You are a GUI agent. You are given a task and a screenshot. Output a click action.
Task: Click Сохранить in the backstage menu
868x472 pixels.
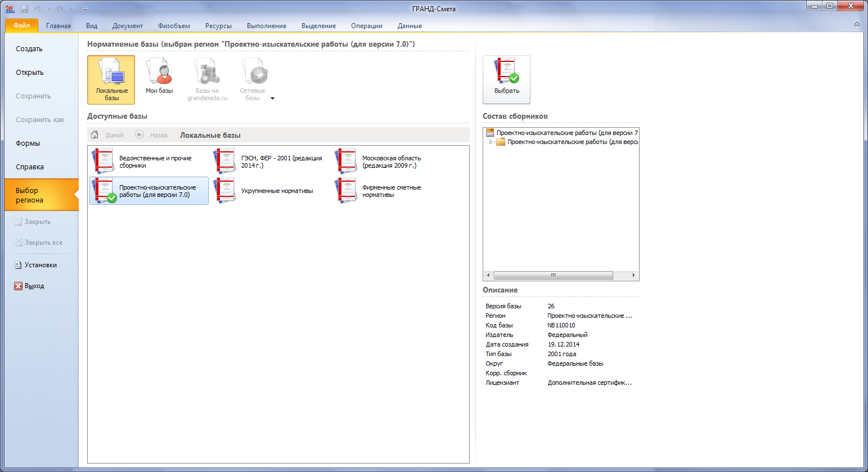[x=41, y=96]
